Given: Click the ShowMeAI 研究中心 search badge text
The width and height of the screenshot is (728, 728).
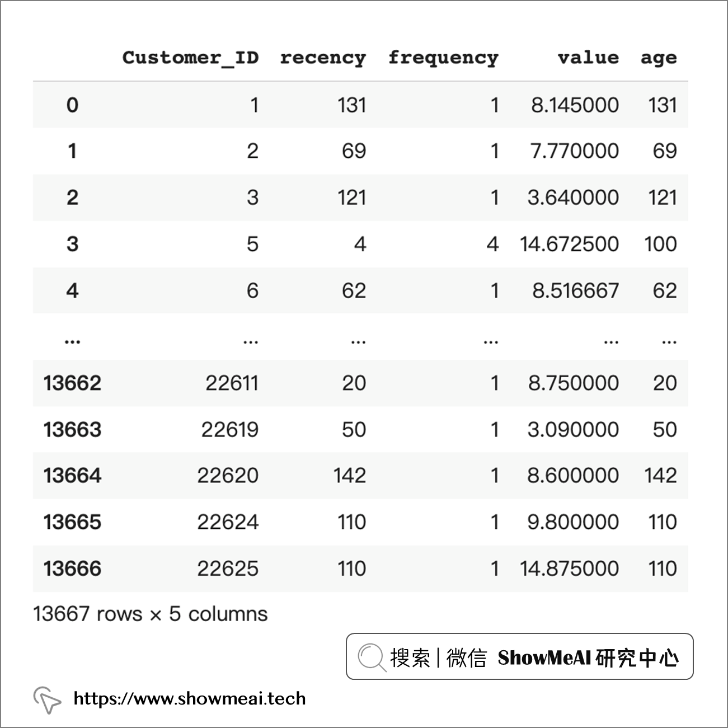Looking at the screenshot, I should pos(588,657).
